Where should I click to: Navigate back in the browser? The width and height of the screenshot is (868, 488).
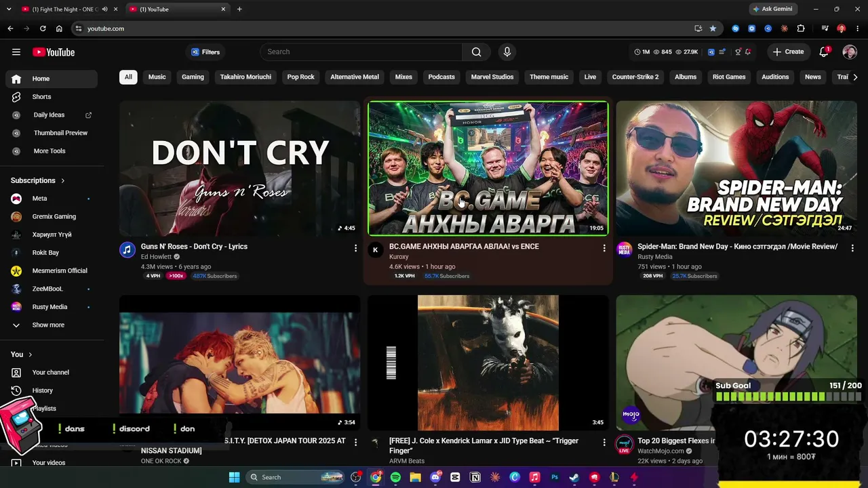(x=10, y=28)
